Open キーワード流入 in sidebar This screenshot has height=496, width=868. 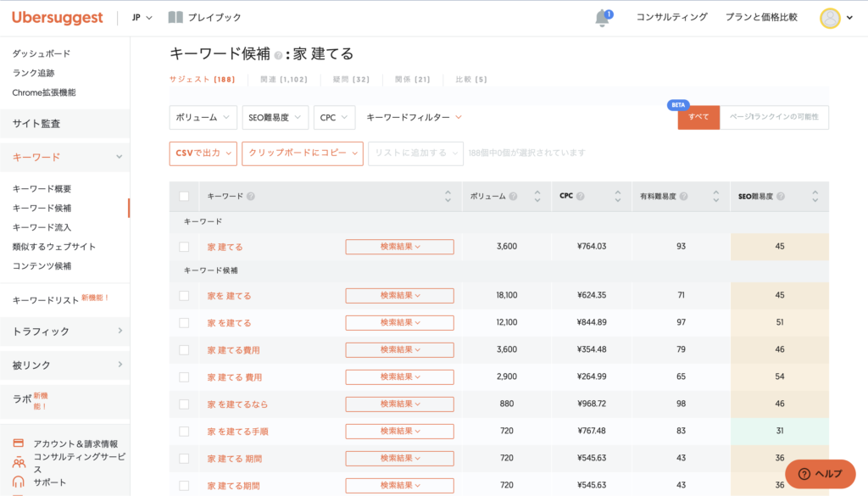click(42, 227)
